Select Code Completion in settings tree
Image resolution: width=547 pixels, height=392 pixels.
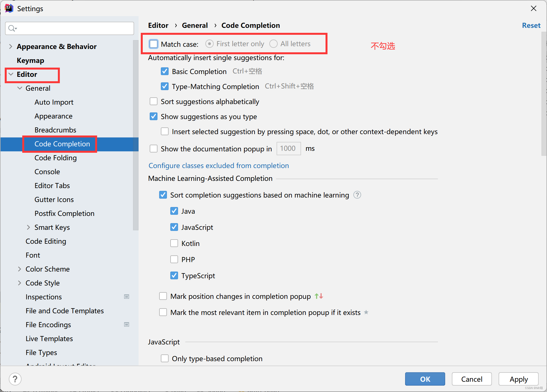coord(62,144)
